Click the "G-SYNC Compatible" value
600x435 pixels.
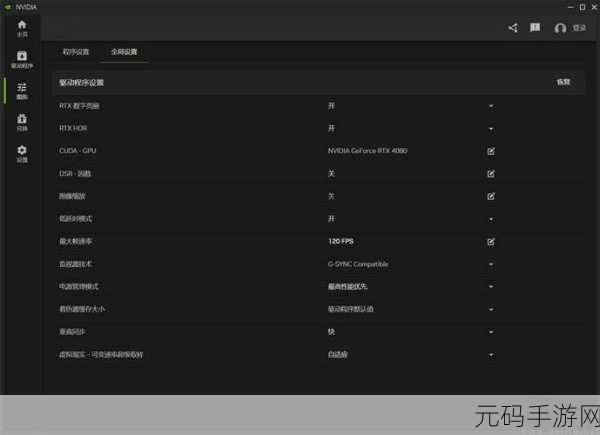pos(358,264)
